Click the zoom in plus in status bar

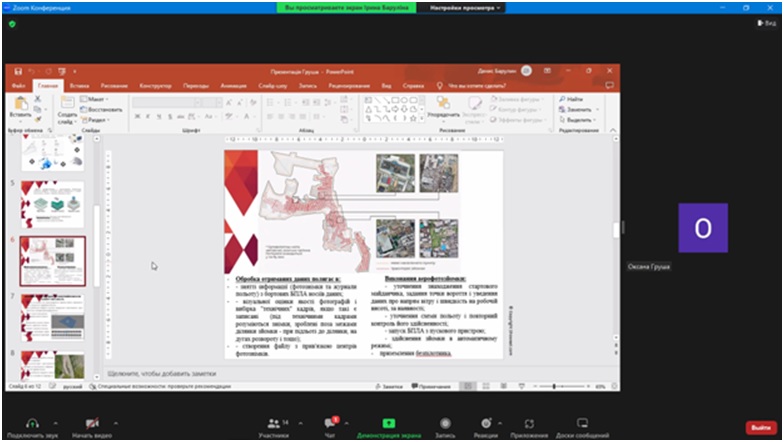tap(589, 386)
